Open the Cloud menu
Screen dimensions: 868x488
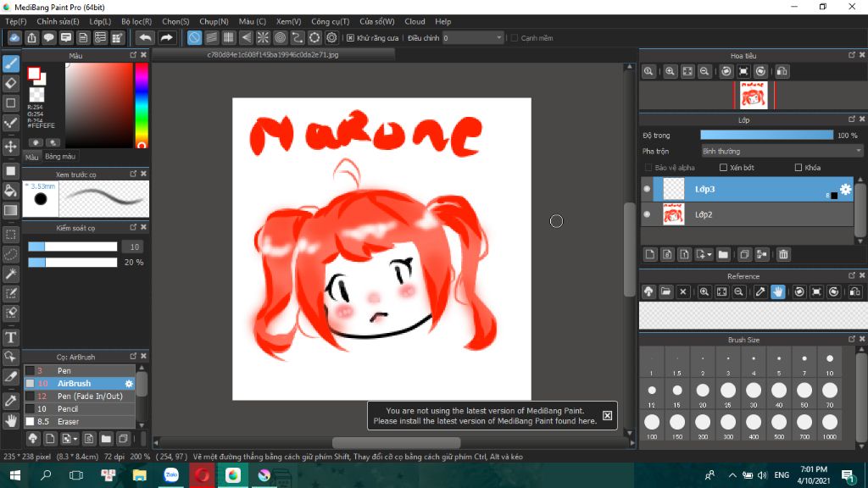[x=415, y=21]
